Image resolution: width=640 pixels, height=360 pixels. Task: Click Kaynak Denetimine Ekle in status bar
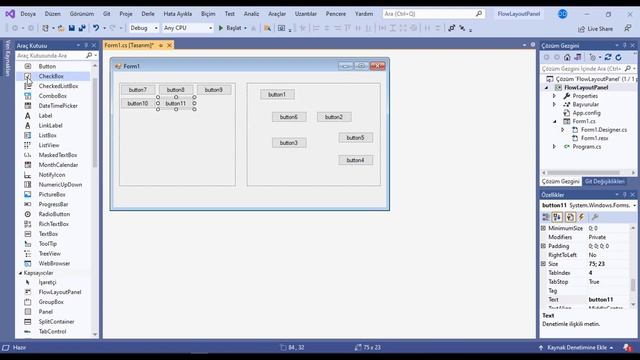(576, 348)
